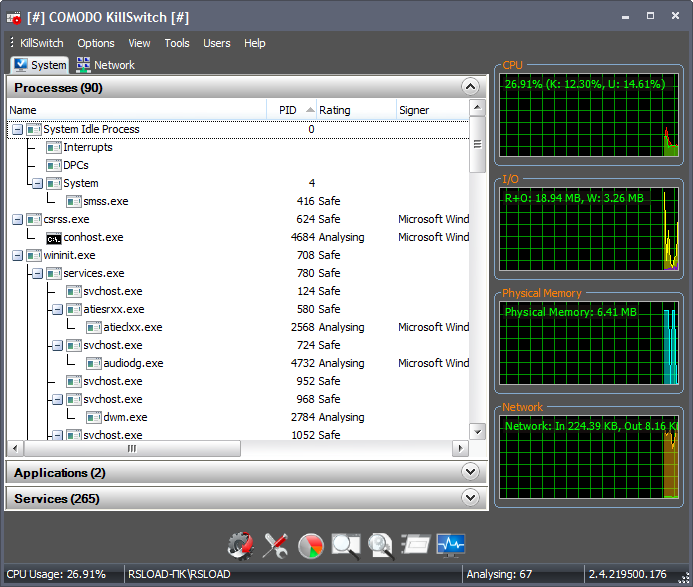Click the csrss.exe process icon
Screen dimensions: 693x587
[x=34, y=220]
